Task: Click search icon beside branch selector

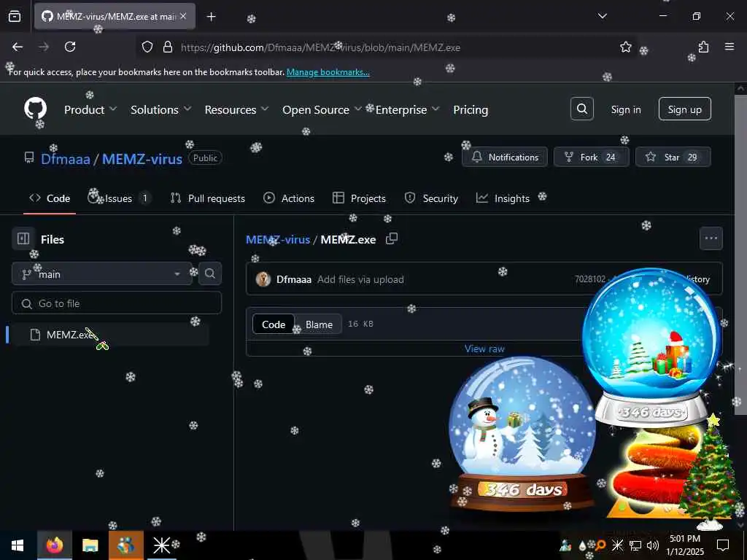Action: (209, 273)
